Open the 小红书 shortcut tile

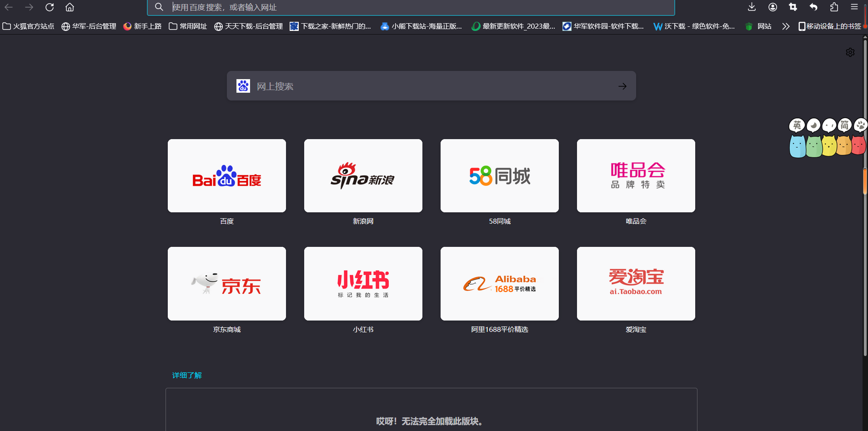(x=363, y=284)
